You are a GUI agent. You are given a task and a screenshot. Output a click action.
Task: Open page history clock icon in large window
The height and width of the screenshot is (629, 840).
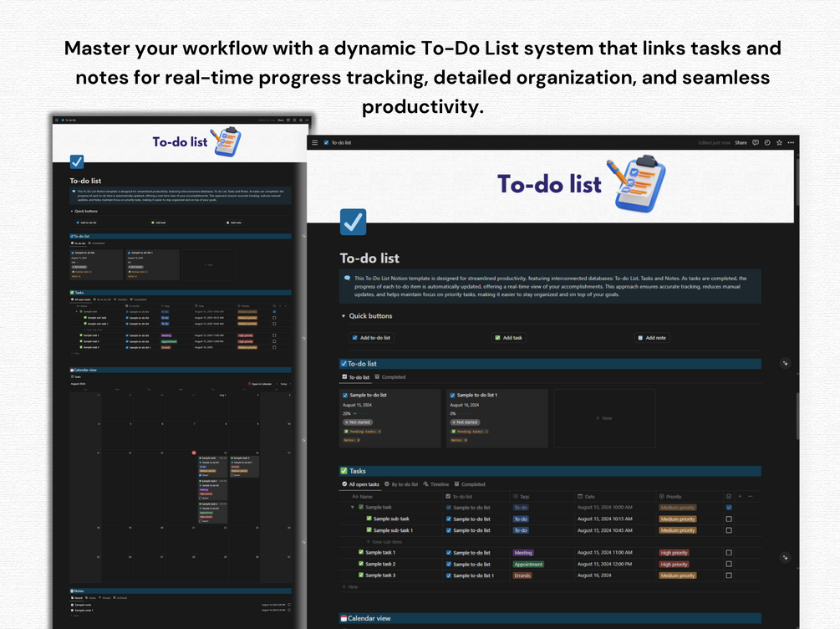(767, 143)
